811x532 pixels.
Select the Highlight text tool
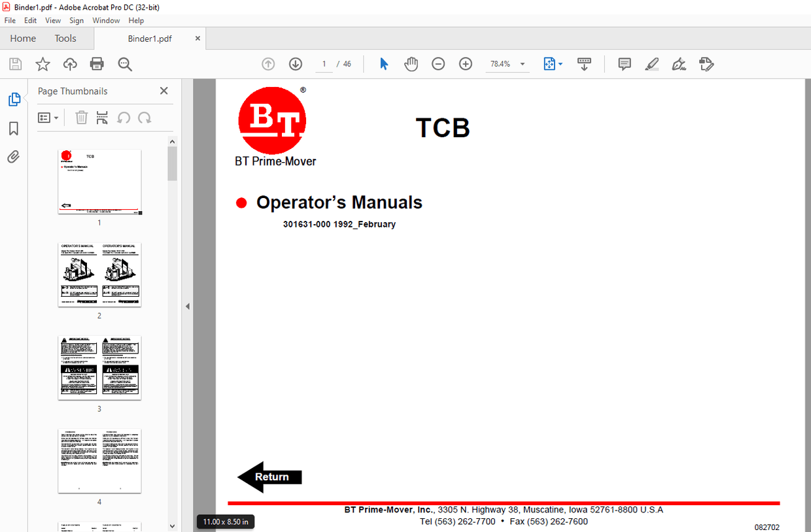[651, 64]
